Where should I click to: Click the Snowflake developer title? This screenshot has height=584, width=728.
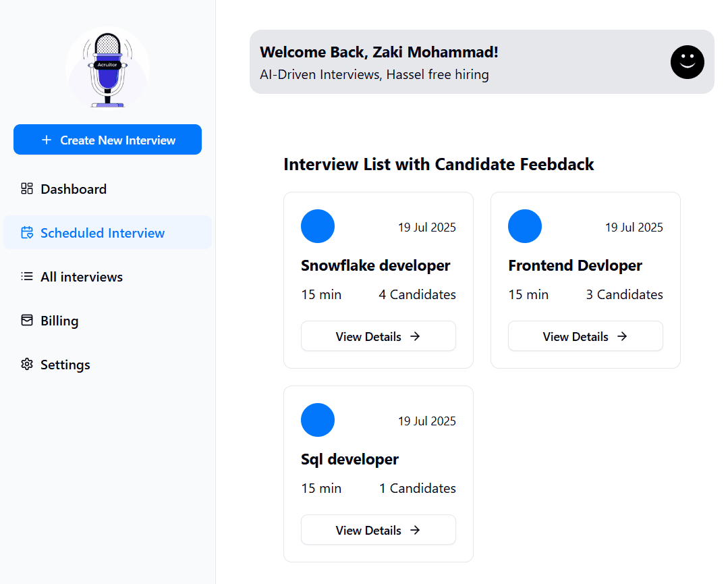tap(376, 266)
